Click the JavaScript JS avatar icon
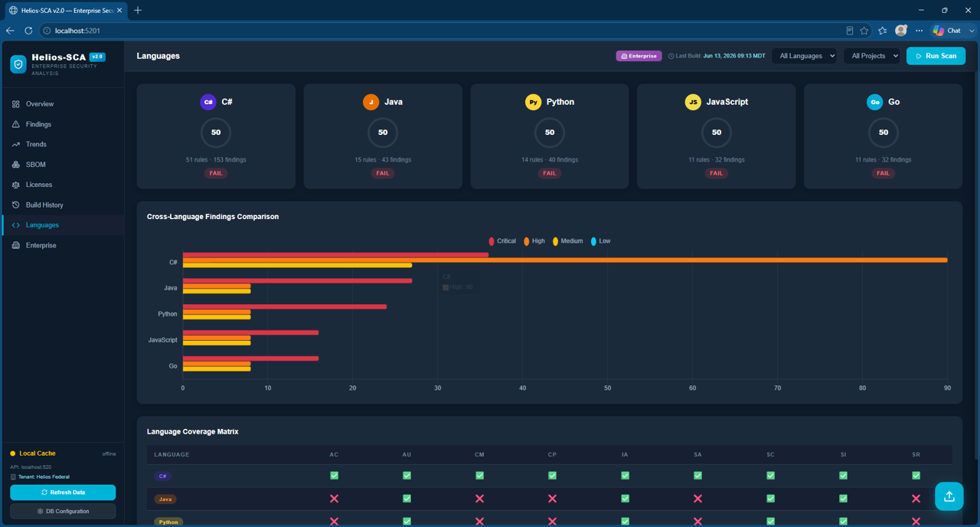Screen dimensions: 980x527 [693, 102]
